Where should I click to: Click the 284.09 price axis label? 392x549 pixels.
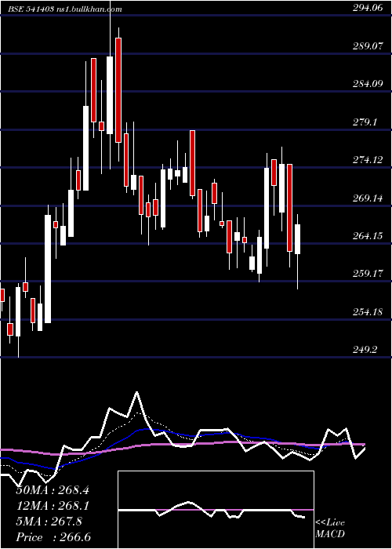click(x=368, y=84)
